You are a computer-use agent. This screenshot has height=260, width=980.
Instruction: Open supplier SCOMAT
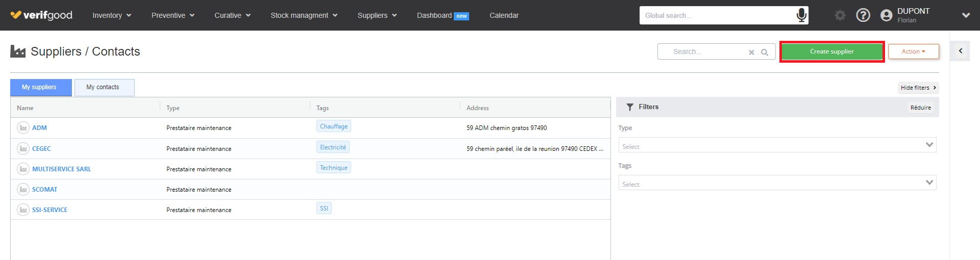[x=44, y=190]
